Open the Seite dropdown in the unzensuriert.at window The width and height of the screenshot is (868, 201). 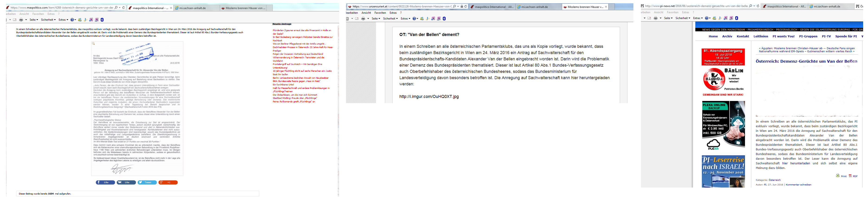tap(375, 19)
